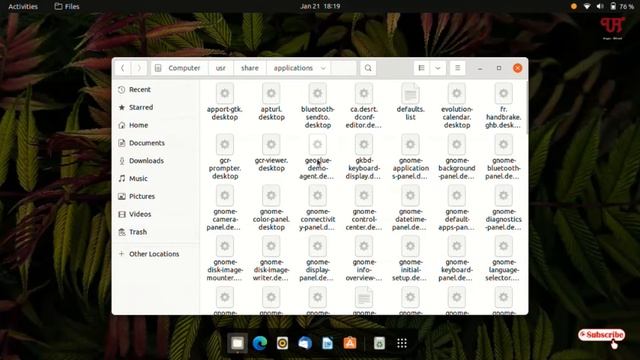
Task: Select gnome-applications-panel file
Action: (410, 157)
